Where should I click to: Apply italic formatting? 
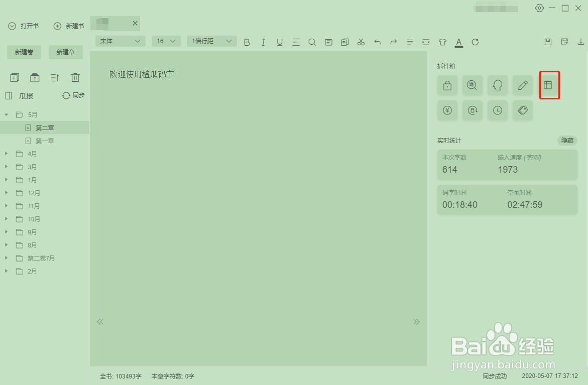(263, 42)
